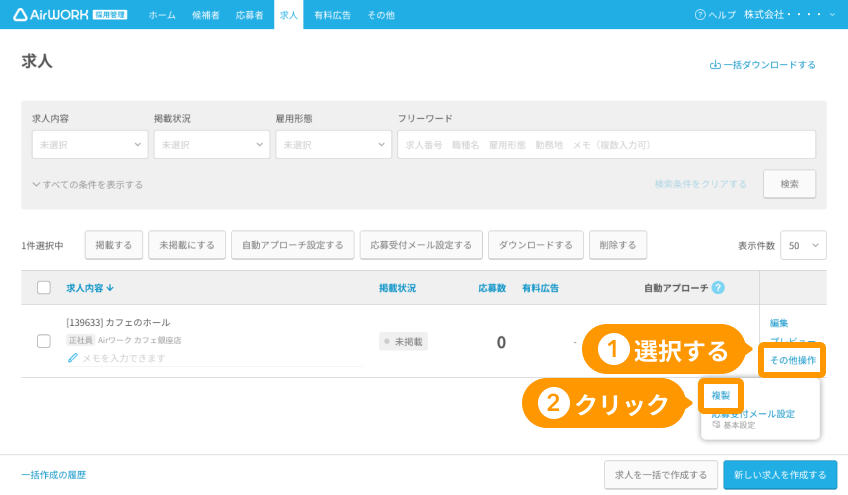Click 求人を一括で作成する button

click(661, 475)
